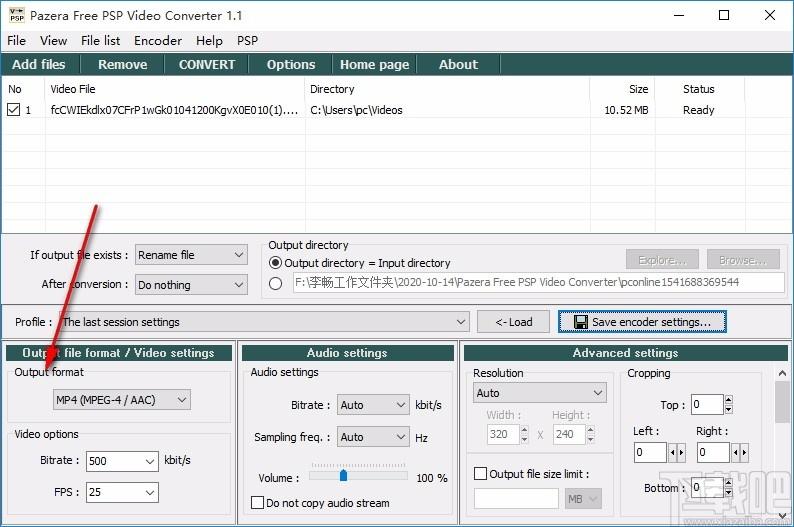Click the floppy disk Save encoder settings icon
Screen dimensions: 794x527
point(580,322)
